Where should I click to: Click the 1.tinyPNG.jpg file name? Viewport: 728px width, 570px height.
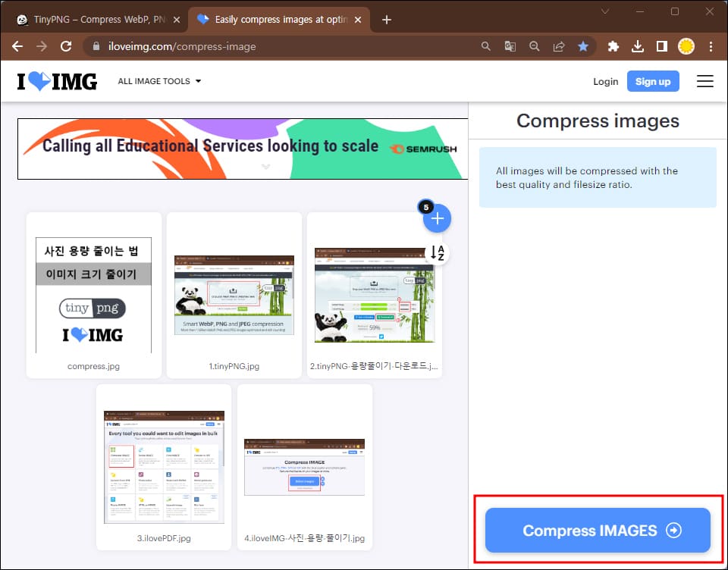click(234, 366)
